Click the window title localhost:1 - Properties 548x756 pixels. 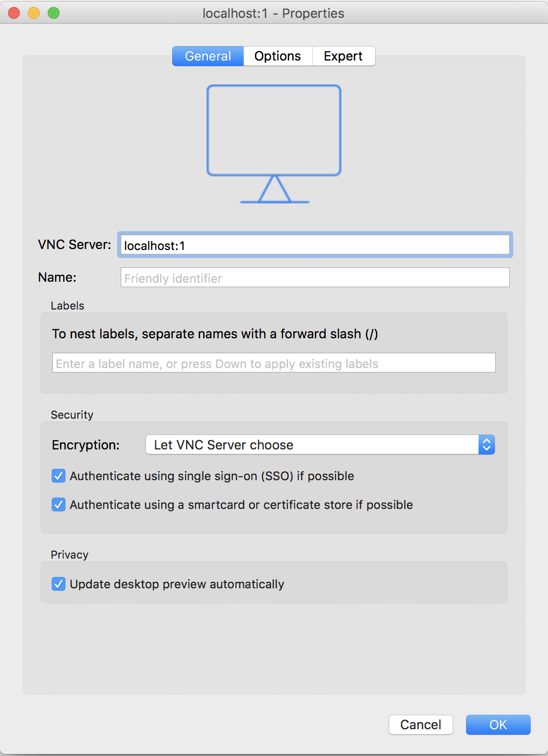pyautogui.click(x=274, y=13)
